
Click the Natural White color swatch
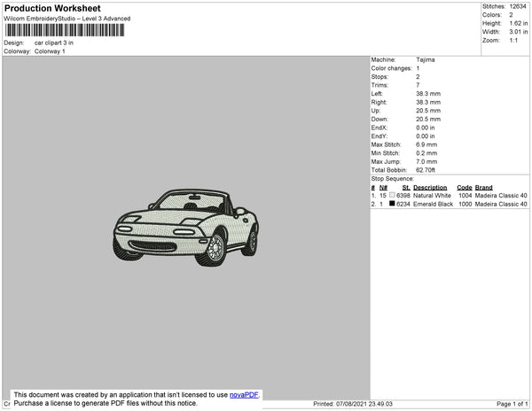point(392,195)
